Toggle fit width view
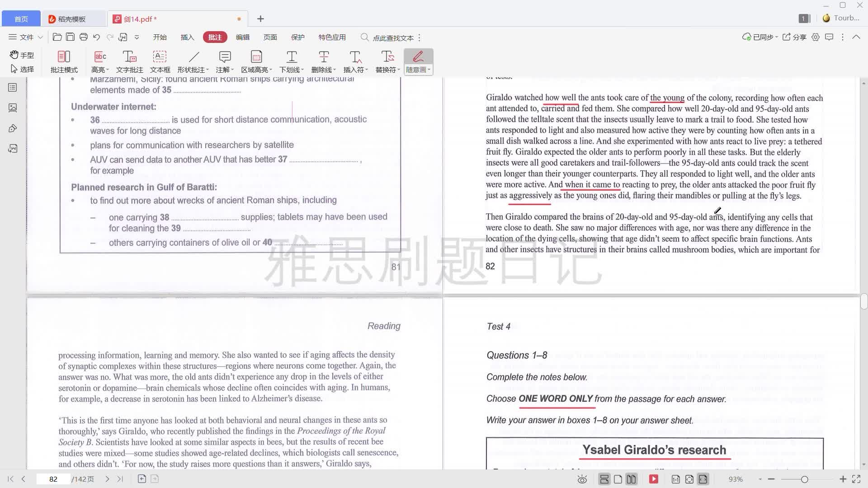868x488 pixels. click(703, 479)
